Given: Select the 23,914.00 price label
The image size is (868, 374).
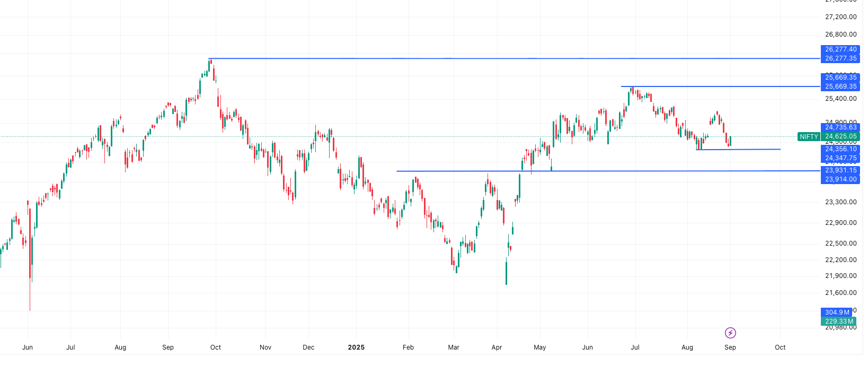Looking at the screenshot, I should point(840,179).
